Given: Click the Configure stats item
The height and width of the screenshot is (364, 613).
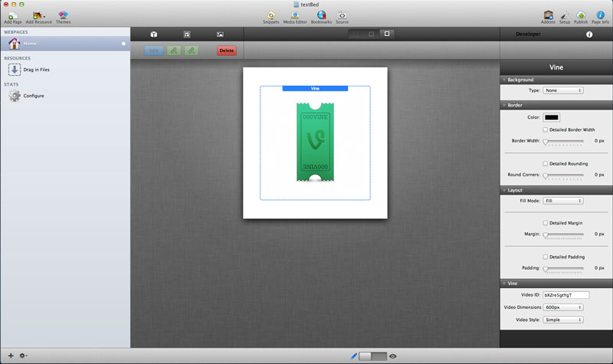Looking at the screenshot, I should [33, 96].
